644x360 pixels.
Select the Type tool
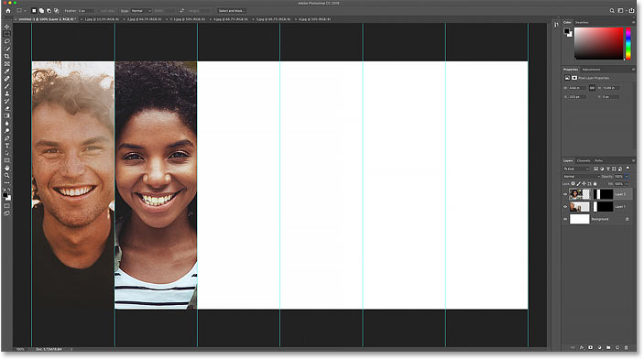point(7,146)
